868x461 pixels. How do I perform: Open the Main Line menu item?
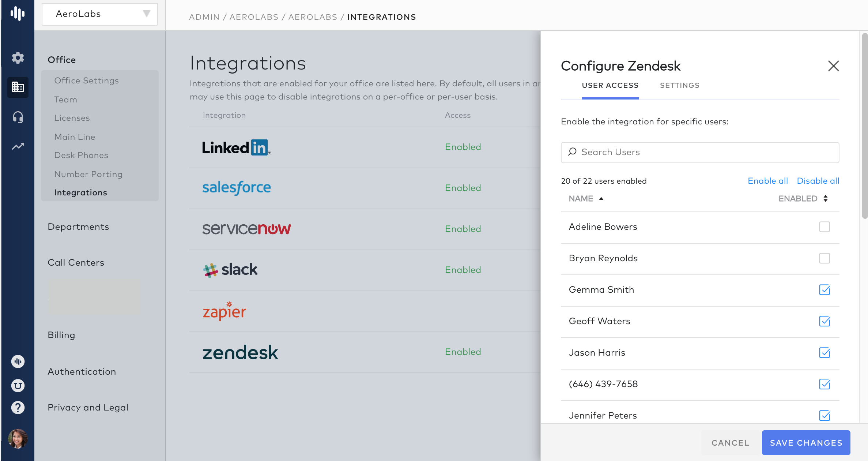pyautogui.click(x=75, y=137)
